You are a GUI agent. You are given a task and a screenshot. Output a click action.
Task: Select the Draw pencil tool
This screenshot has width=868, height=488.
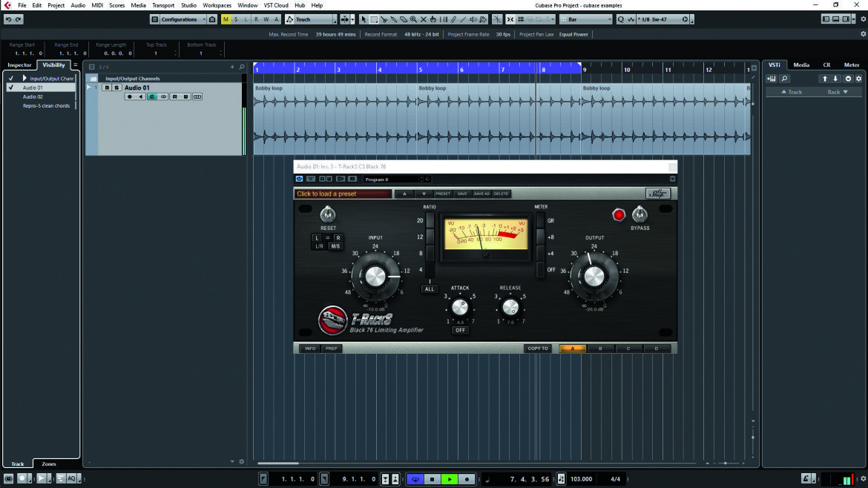tap(453, 19)
